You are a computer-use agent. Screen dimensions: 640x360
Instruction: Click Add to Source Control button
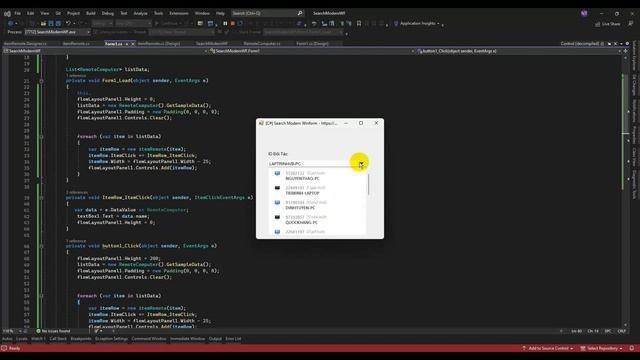pos(547,349)
